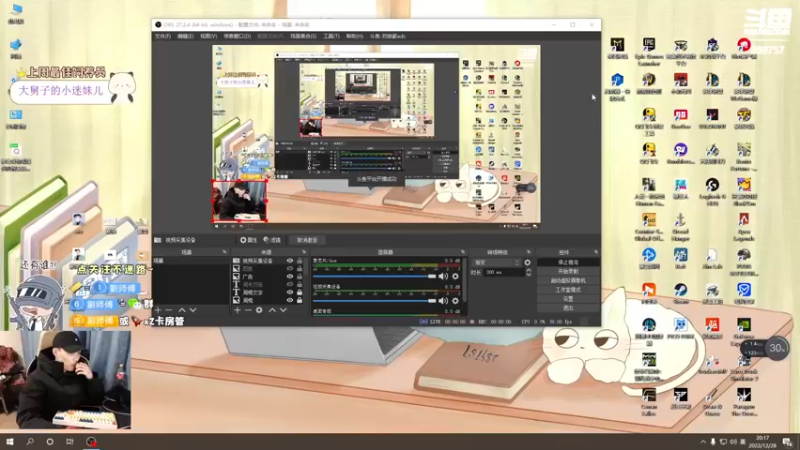Open the notification center icon in tray
The image size is (800, 450).
click(x=788, y=442)
